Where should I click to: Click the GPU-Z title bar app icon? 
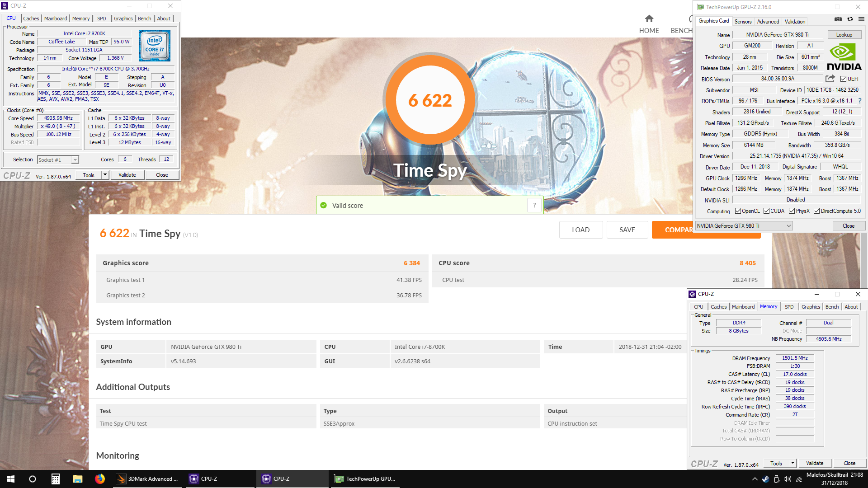click(x=700, y=7)
